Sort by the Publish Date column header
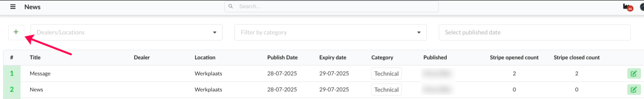 click(282, 57)
